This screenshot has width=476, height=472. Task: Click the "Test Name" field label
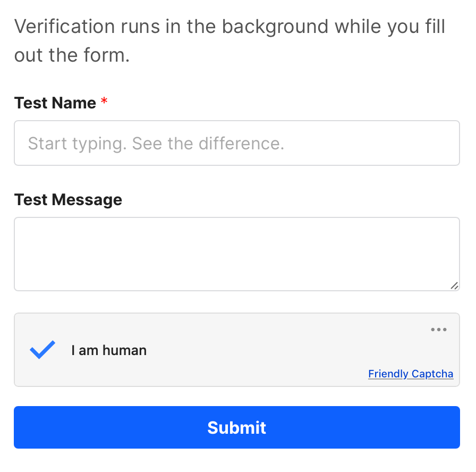pos(55,103)
